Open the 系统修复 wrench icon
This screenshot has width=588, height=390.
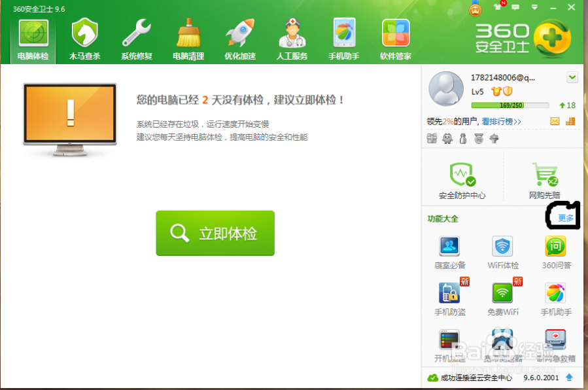(136, 39)
